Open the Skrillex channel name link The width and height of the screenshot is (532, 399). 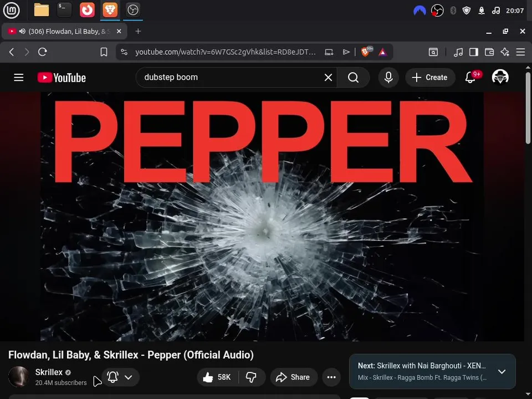click(x=49, y=372)
